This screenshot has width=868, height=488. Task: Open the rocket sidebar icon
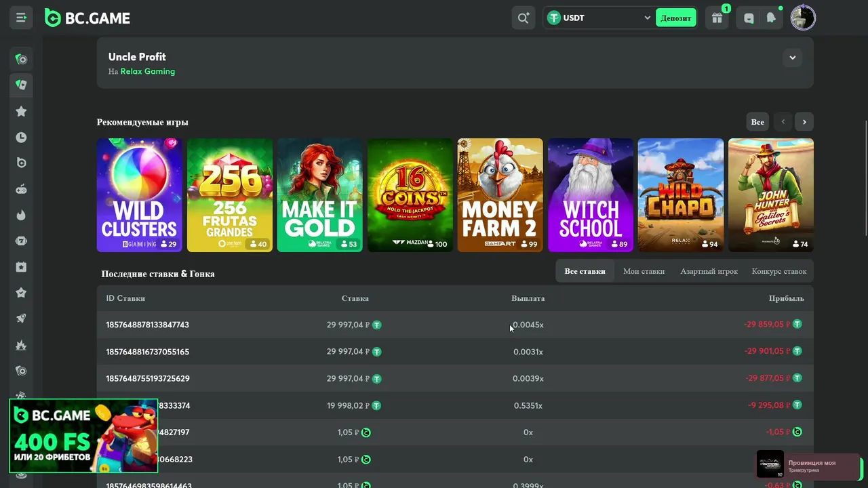(x=21, y=319)
